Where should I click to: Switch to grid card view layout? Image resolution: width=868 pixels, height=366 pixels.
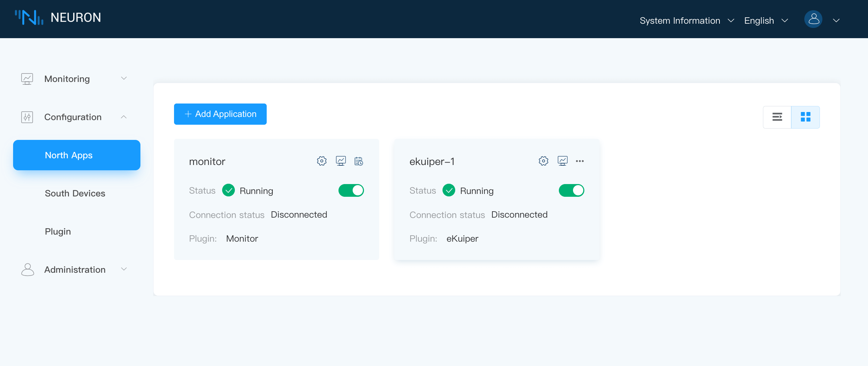coord(805,117)
